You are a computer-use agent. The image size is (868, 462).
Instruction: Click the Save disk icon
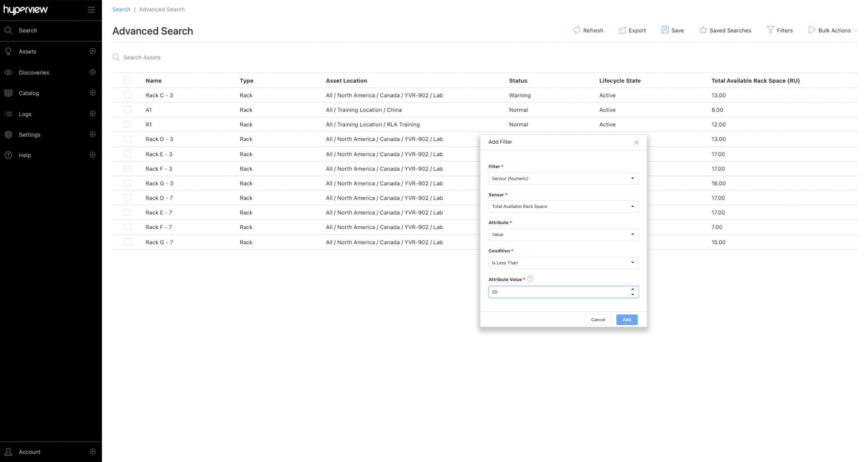tap(665, 30)
